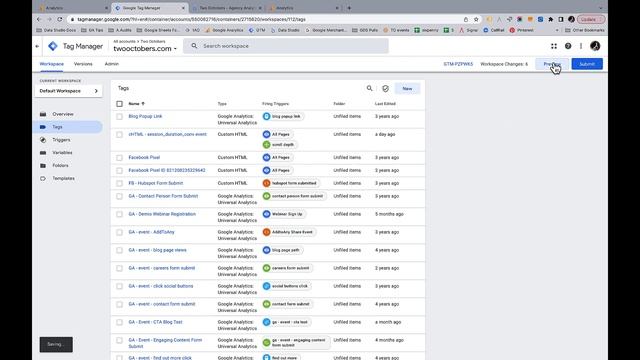Sort tags by the Name column

(136, 104)
